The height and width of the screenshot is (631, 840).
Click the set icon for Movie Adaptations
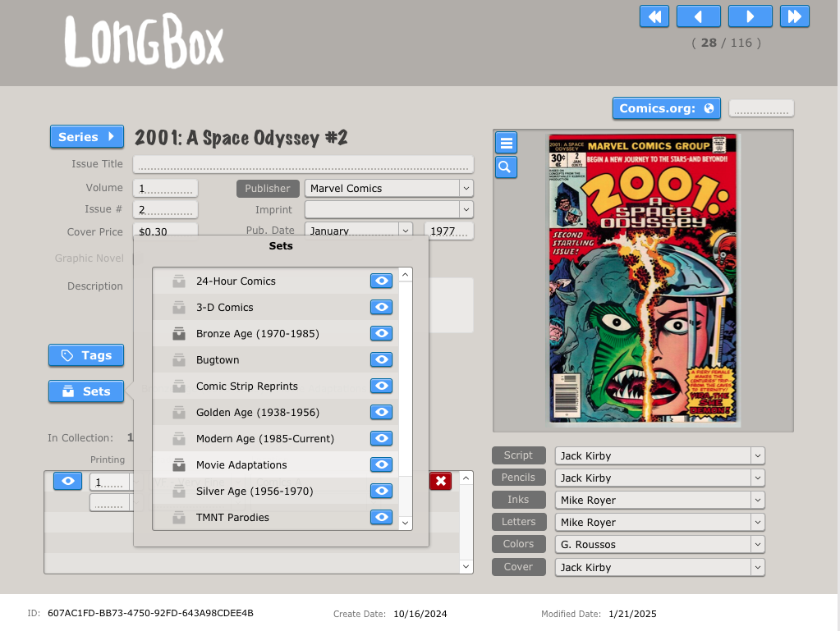coord(179,465)
